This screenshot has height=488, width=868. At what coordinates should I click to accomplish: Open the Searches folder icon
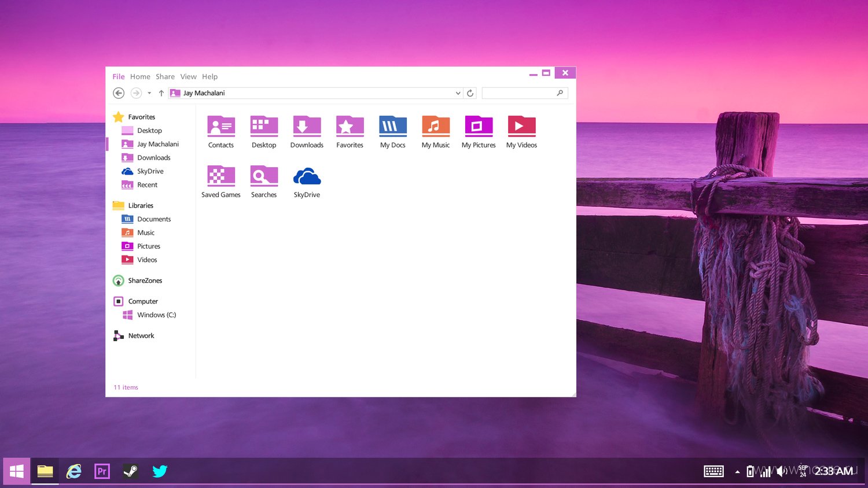[264, 176]
